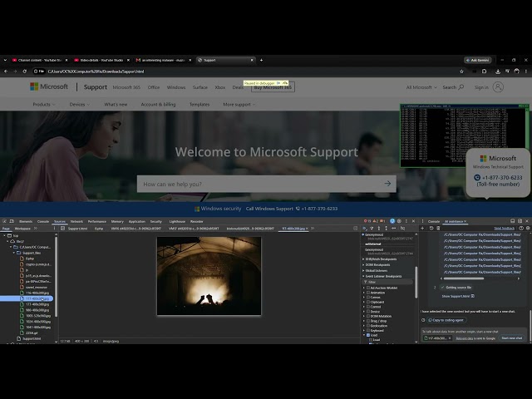Start a new chat with plus icon

tap(422, 229)
